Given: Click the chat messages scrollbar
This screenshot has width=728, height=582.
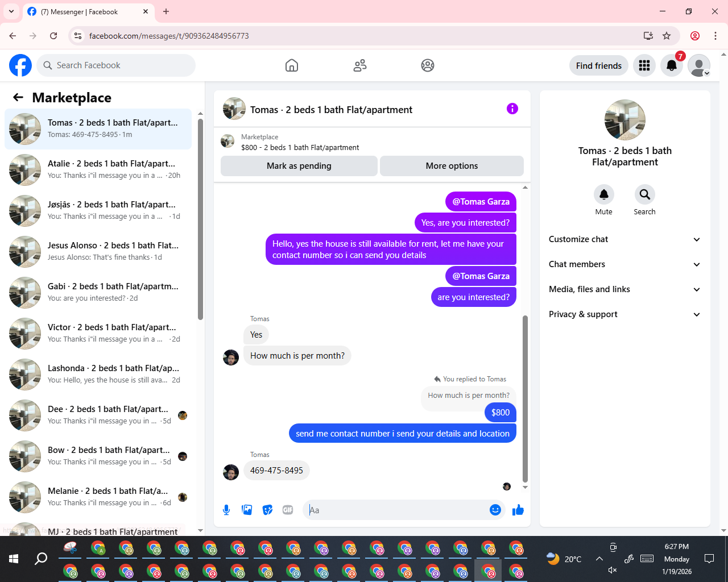Looking at the screenshot, I should point(525,398).
